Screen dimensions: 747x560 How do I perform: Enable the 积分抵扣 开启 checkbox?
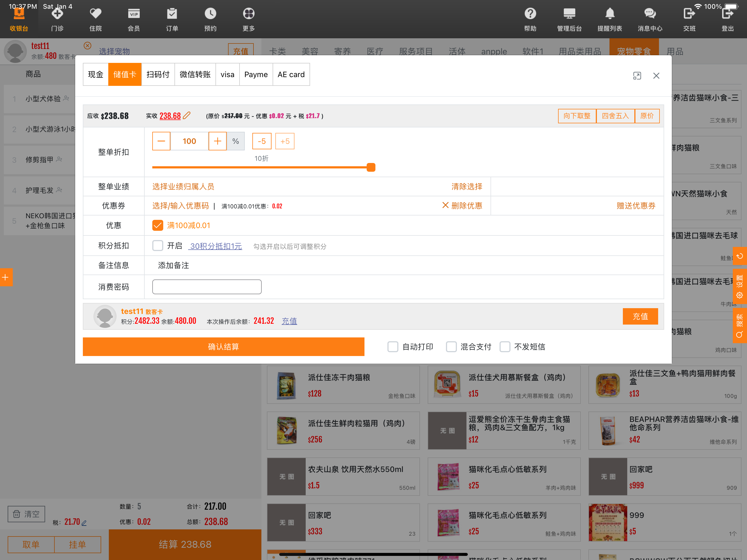point(158,246)
